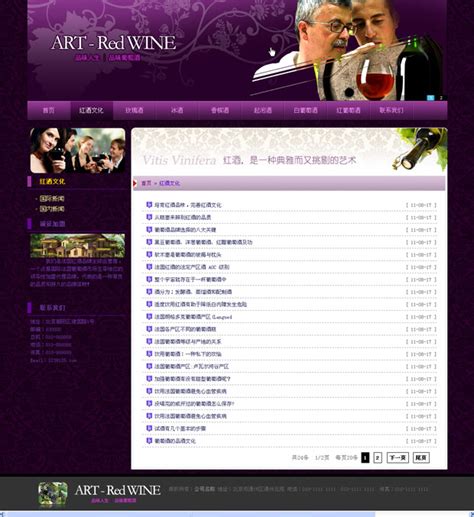Click the villa thumbnail in the sidebar

click(x=78, y=246)
